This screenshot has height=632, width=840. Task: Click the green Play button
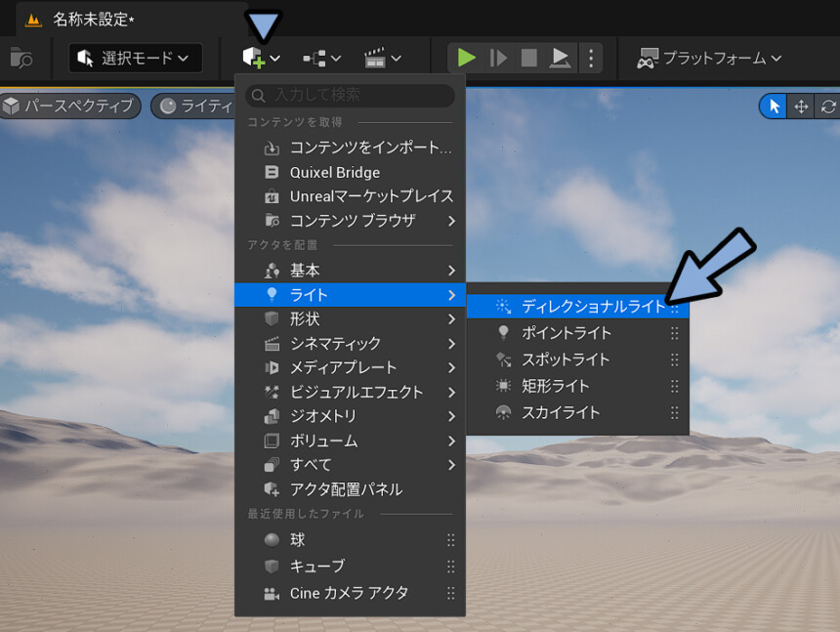tap(466, 58)
